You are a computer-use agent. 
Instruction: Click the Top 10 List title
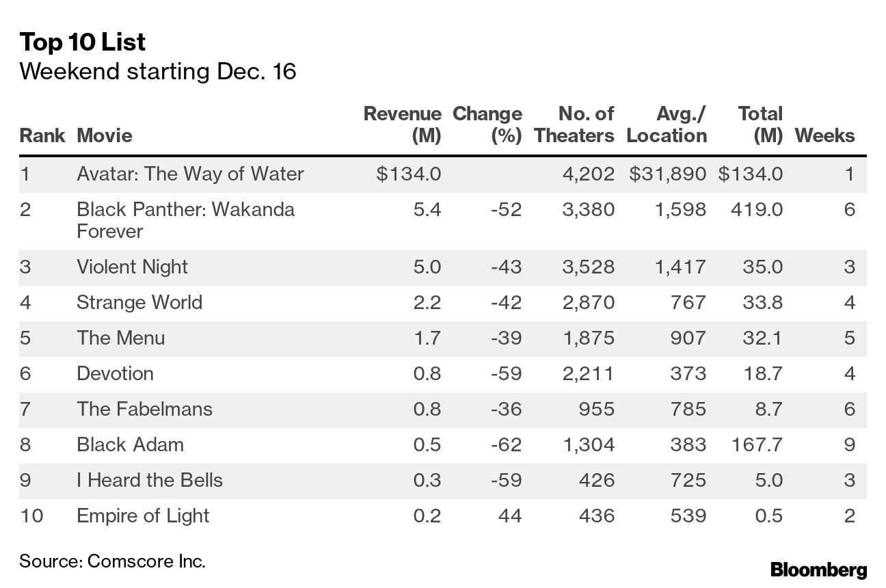[x=82, y=42]
